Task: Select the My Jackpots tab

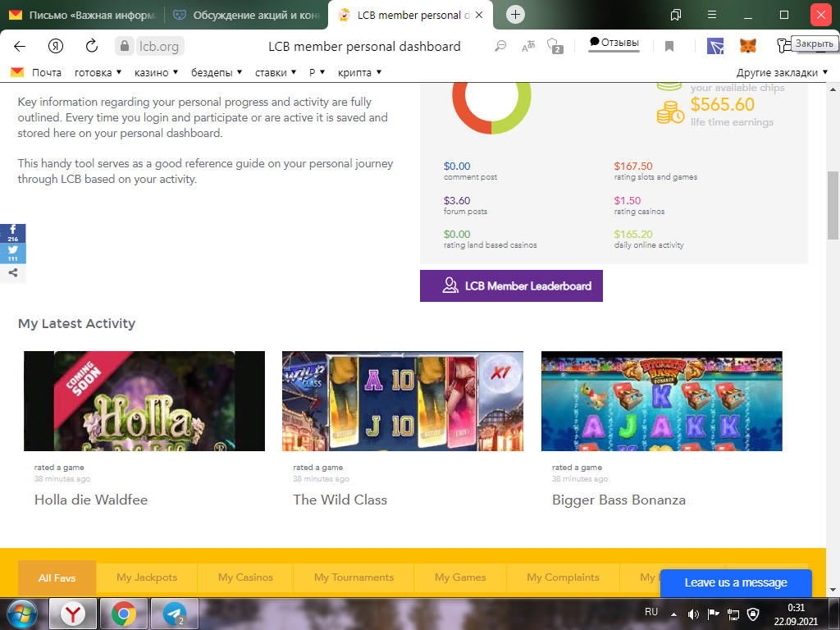Action: [147, 578]
